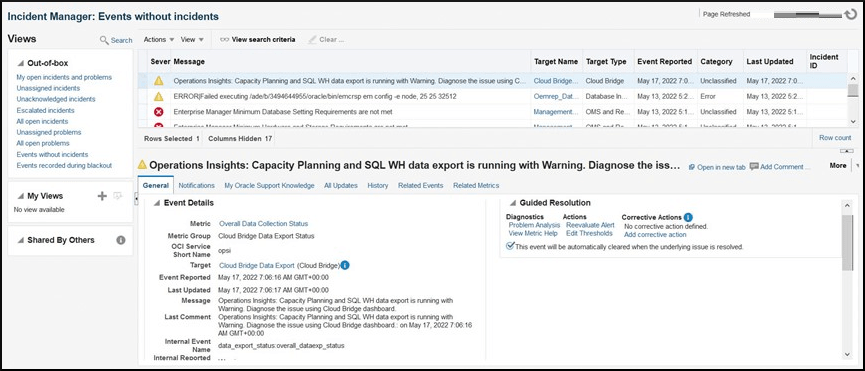Click events table scrollbar down arrow
Image resolution: width=865 pixels, height=371 pixels.
pyautogui.click(x=853, y=122)
